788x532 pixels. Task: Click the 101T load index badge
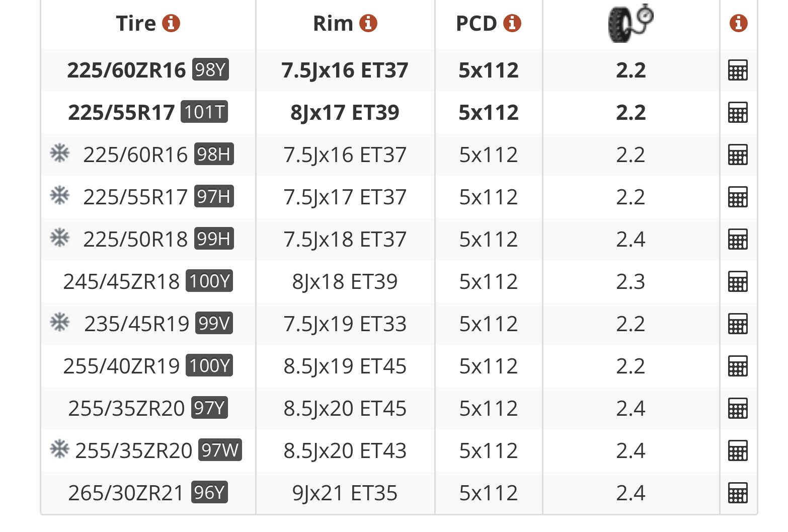coord(204,112)
